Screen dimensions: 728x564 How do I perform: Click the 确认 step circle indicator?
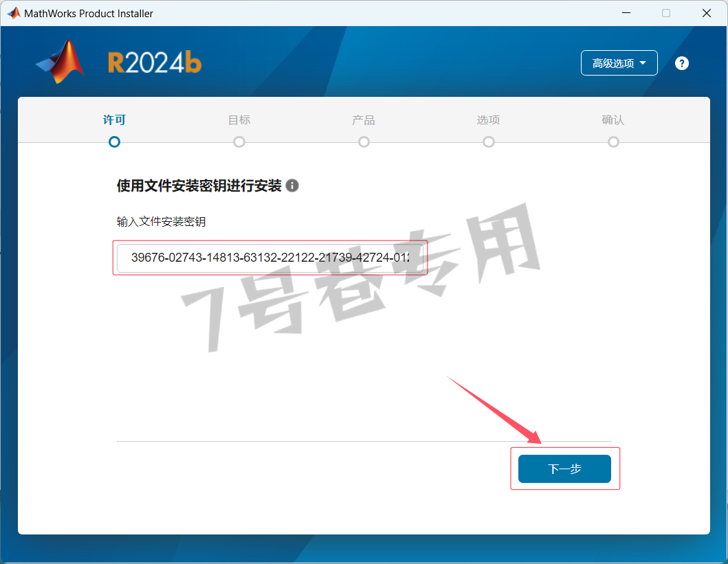coord(613,142)
